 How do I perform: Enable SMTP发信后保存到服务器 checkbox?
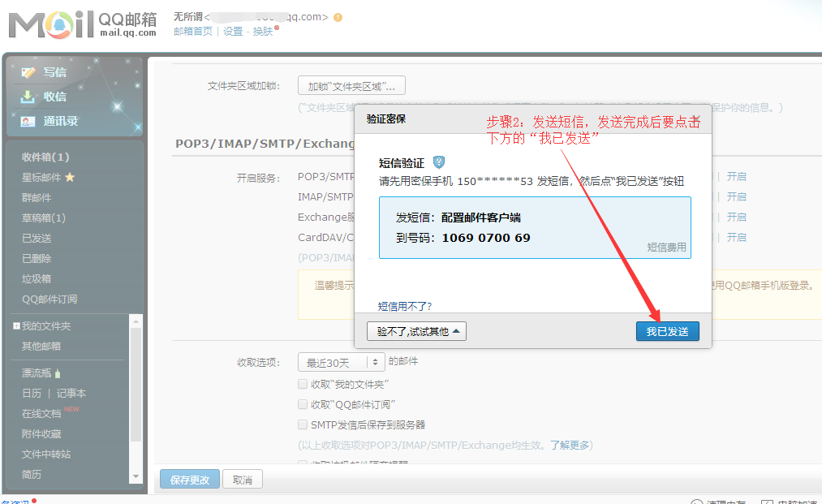(303, 424)
